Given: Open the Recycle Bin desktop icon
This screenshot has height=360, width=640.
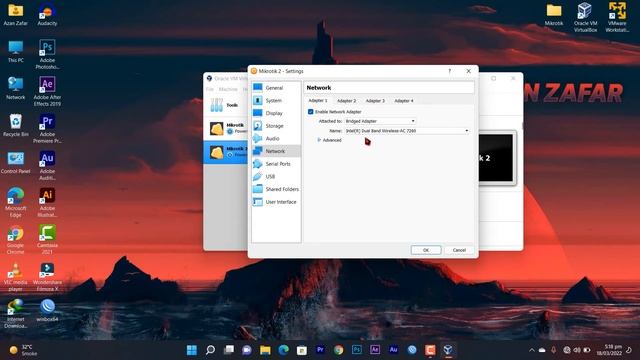Looking at the screenshot, I should 16,125.
